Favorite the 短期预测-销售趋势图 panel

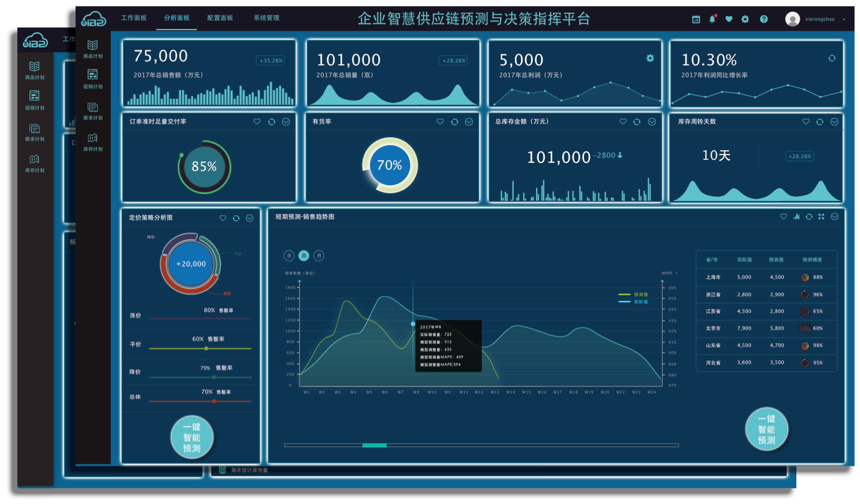783,217
